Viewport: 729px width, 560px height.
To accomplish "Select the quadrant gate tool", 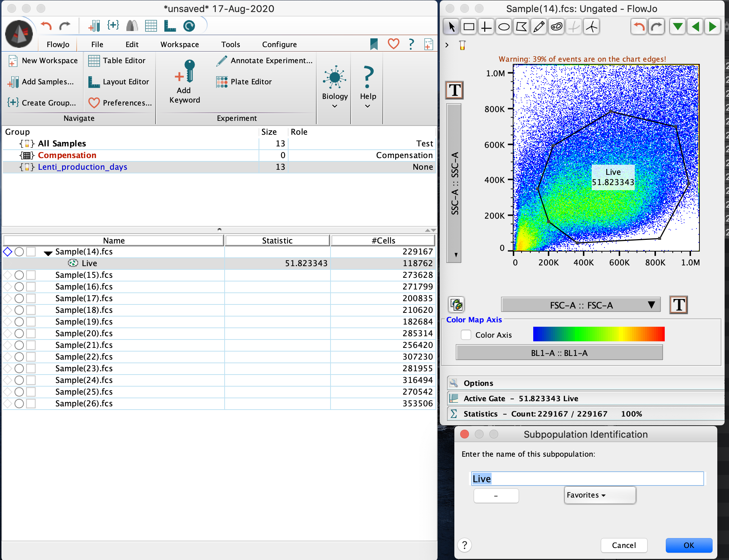I will 486,26.
